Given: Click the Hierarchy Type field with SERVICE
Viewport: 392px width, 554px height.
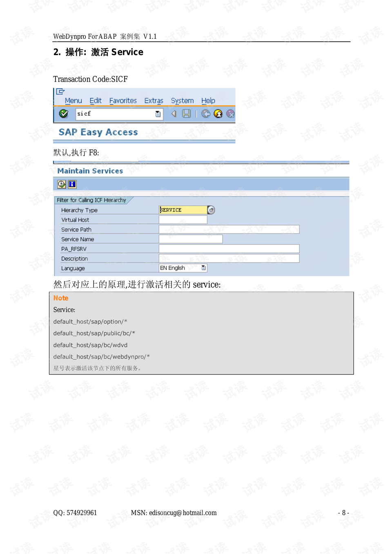Looking at the screenshot, I should pyautogui.click(x=183, y=210).
